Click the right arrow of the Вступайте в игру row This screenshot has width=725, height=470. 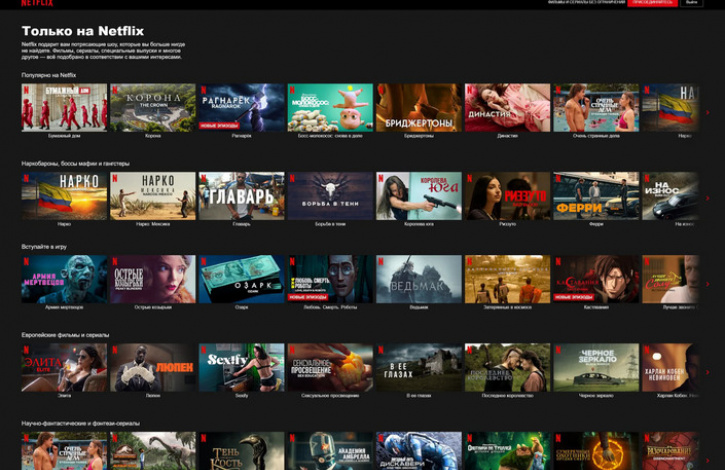click(707, 284)
